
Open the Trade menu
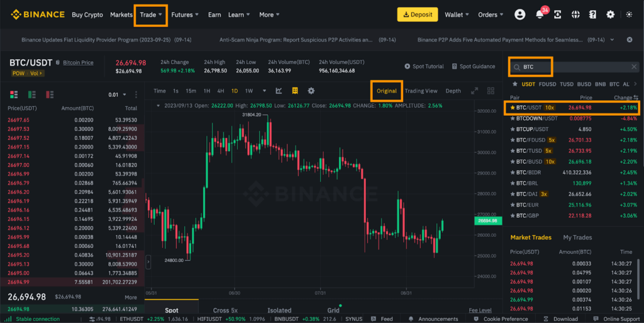click(x=151, y=14)
